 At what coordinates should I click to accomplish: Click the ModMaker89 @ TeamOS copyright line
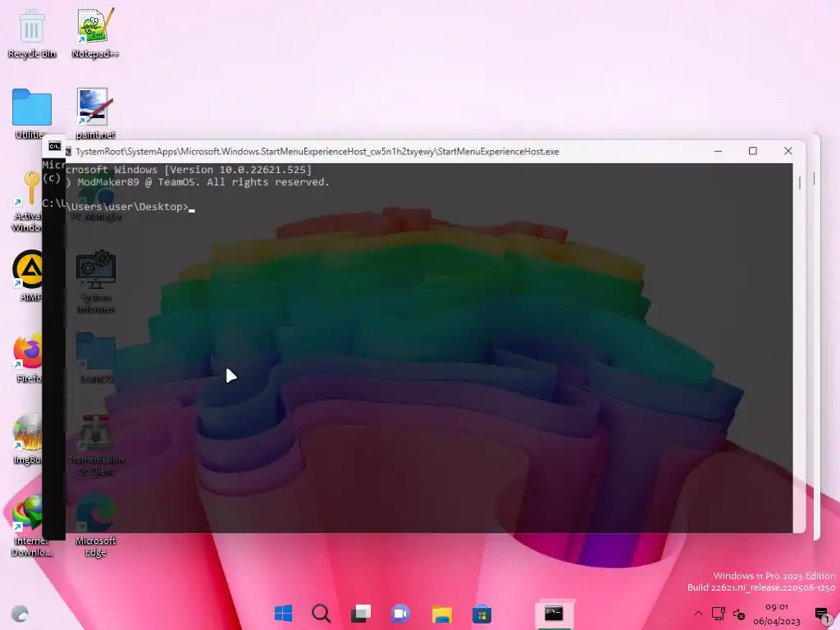click(197, 182)
